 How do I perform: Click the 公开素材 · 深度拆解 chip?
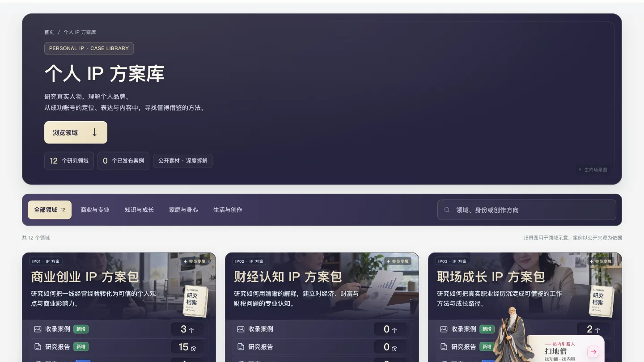point(183,161)
